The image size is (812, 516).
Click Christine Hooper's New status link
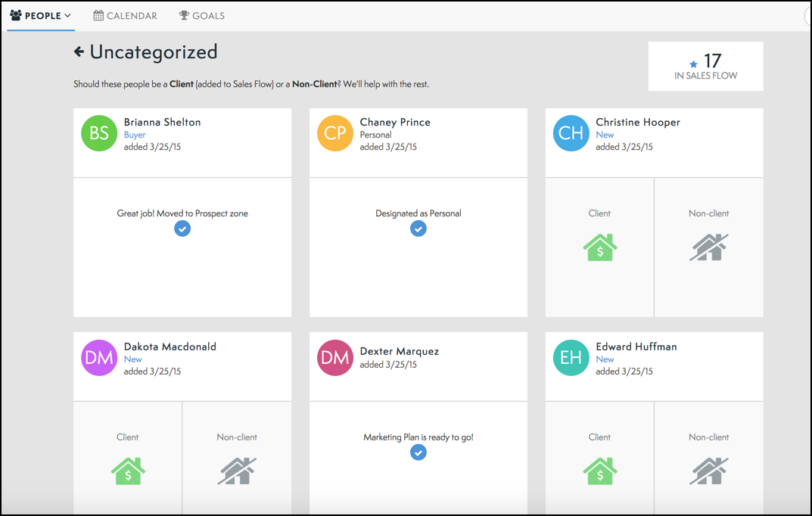(605, 135)
